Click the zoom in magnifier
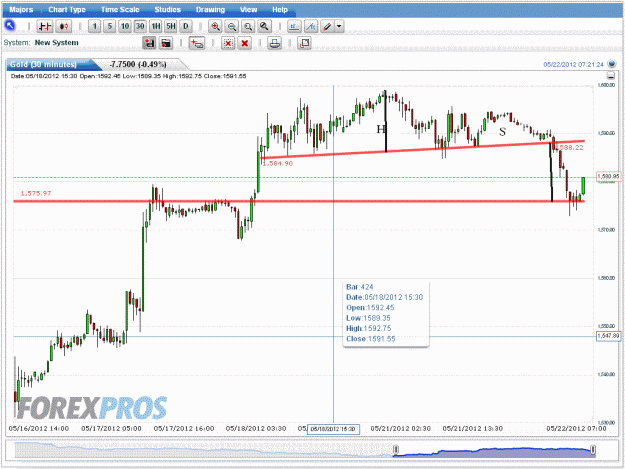The image size is (625, 469). point(215,27)
